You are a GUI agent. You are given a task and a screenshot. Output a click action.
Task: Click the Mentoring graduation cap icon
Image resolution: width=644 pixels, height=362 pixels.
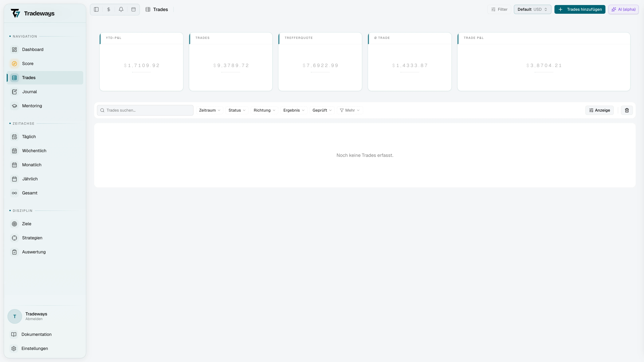pyautogui.click(x=14, y=106)
